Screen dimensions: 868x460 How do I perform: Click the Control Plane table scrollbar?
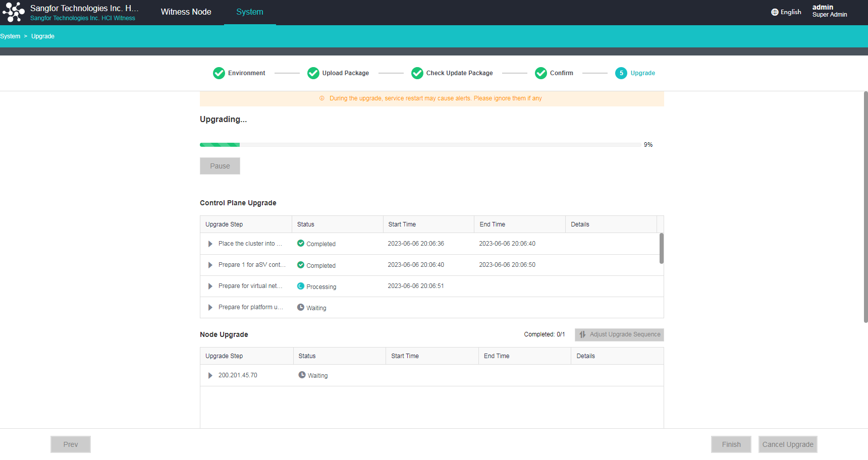point(661,248)
